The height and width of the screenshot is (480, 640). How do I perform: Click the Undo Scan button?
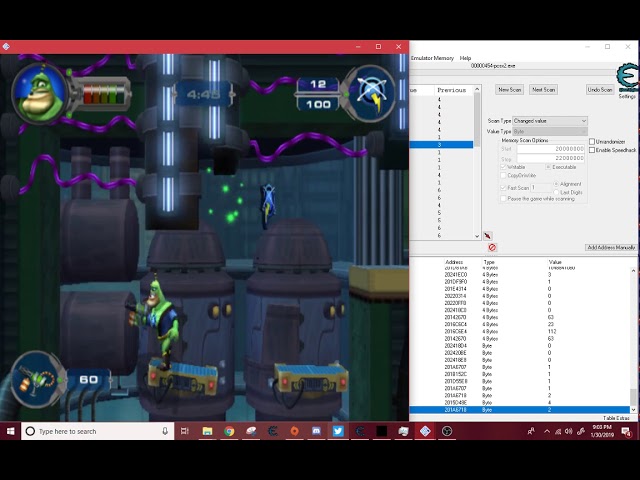coord(600,89)
